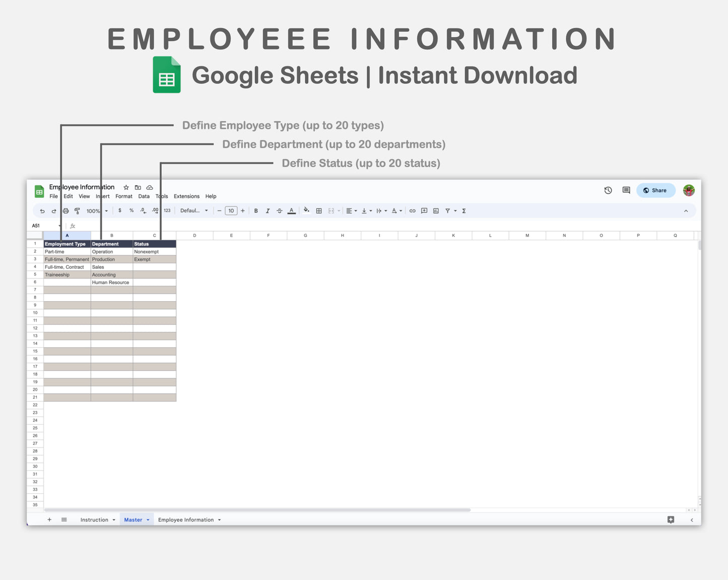Click the print icon
This screenshot has height=580, width=728.
[x=65, y=210]
